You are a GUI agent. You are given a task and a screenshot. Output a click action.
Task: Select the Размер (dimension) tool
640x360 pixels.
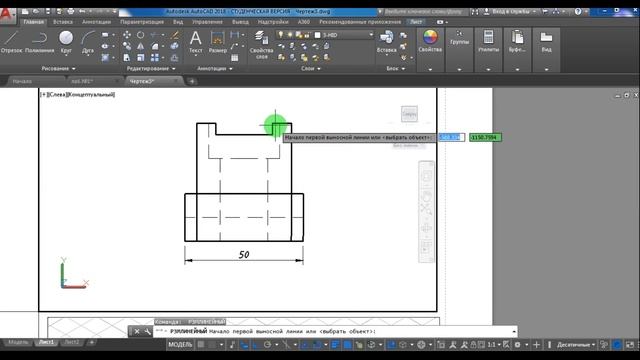pos(218,42)
